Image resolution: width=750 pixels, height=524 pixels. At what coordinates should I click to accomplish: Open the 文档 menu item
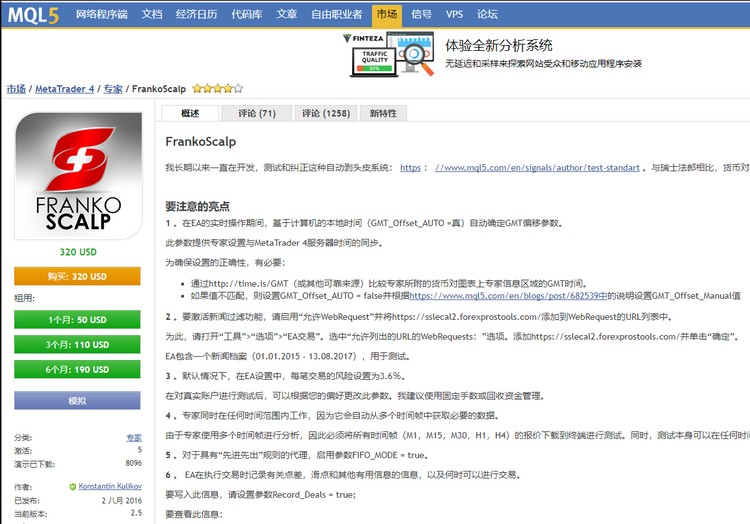tap(152, 14)
